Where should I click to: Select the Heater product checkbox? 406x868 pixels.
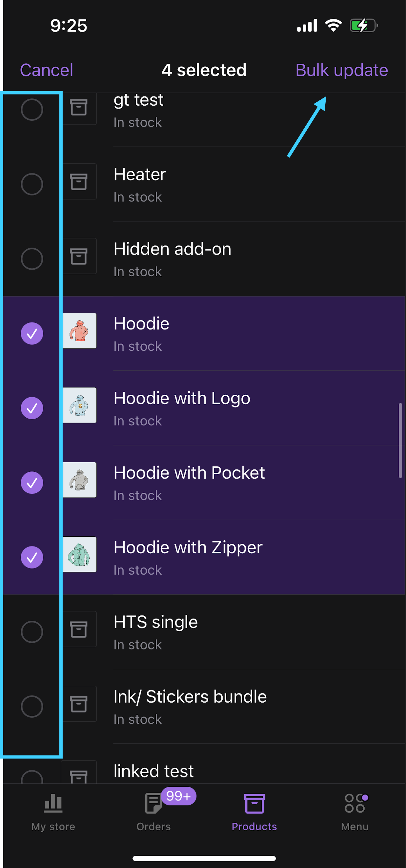pyautogui.click(x=32, y=184)
